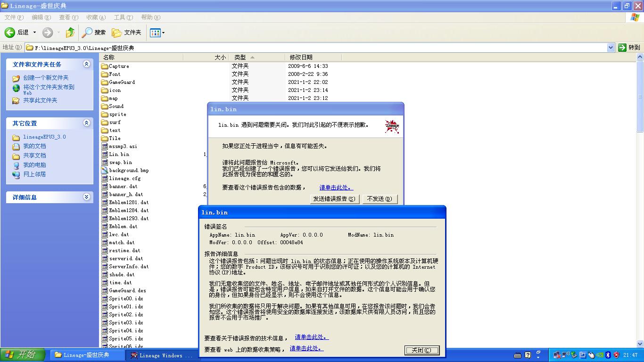Sort by the 修改日期 column header
This screenshot has width=644, height=362.
[313, 57]
